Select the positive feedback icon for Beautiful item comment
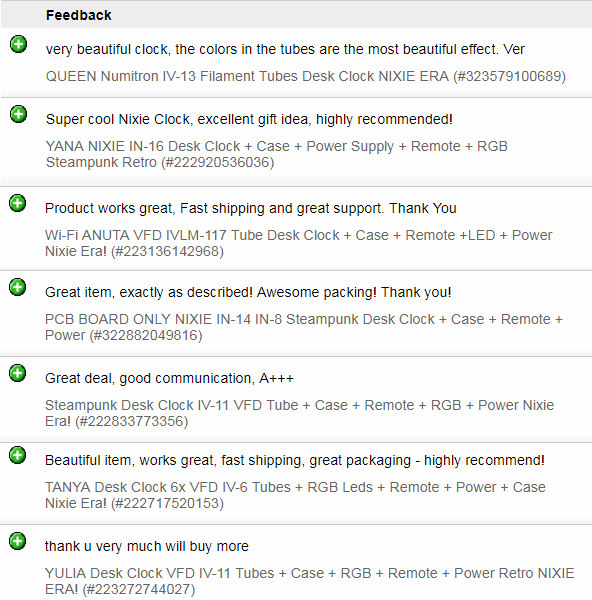Viewport: 592px width, 600px height. 18,455
